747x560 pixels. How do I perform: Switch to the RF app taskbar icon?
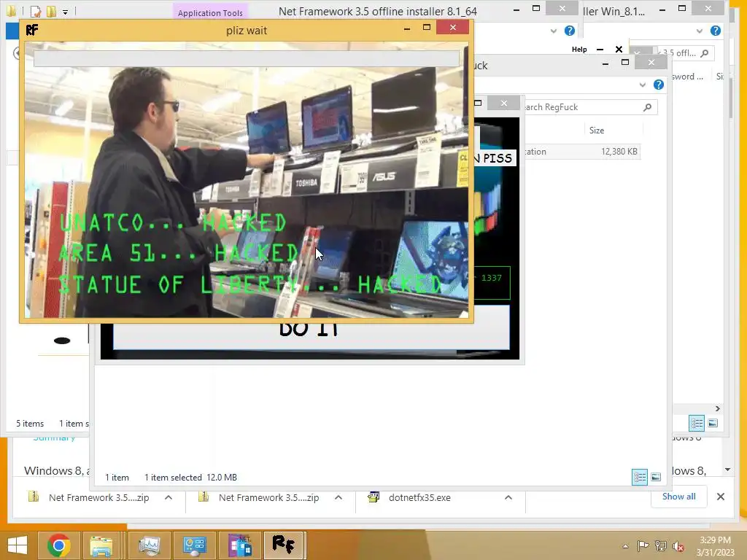pos(284,545)
